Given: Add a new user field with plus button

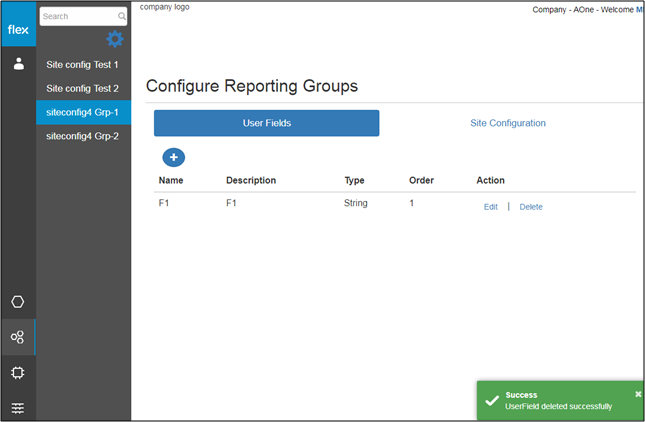Looking at the screenshot, I should [174, 157].
